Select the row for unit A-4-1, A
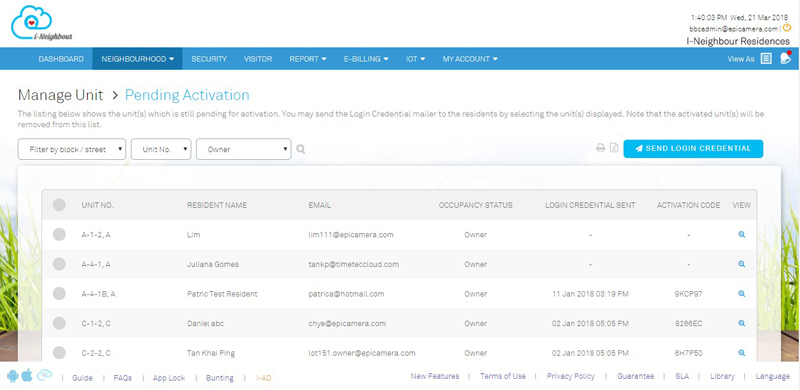This screenshot has height=390, width=800. click(x=59, y=264)
